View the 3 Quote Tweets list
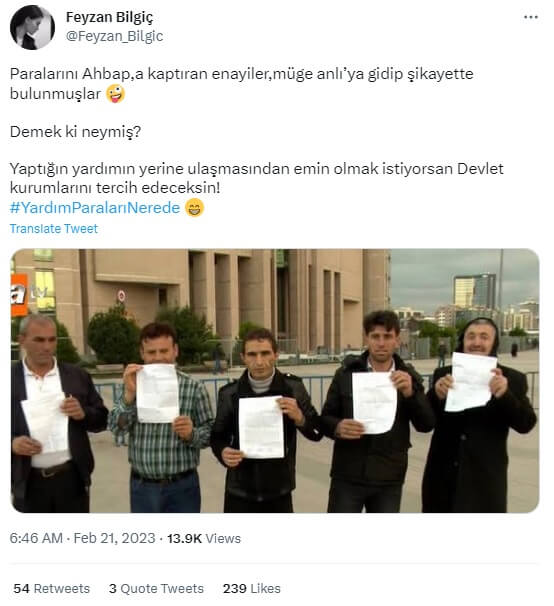Viewport: 554px width, 606px height. (x=156, y=588)
